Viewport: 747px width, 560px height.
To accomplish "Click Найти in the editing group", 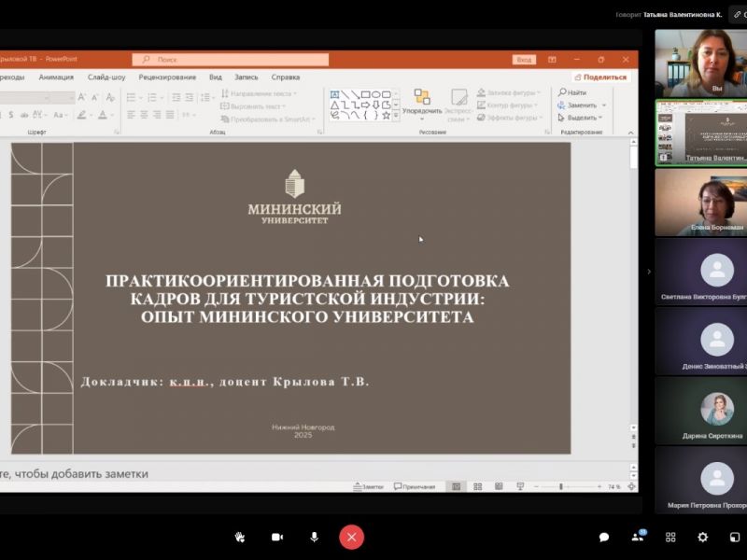I will click(x=572, y=92).
